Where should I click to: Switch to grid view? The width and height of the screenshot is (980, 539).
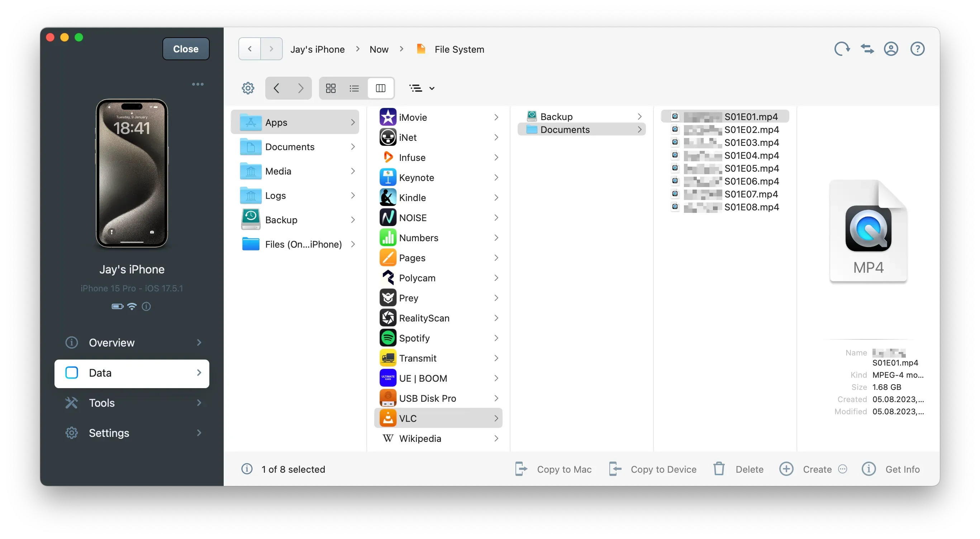[330, 88]
